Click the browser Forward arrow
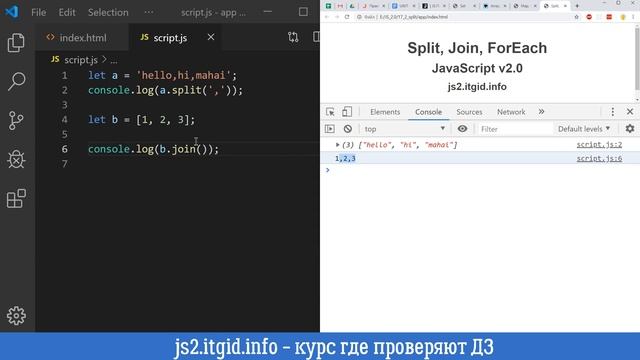 click(x=337, y=17)
